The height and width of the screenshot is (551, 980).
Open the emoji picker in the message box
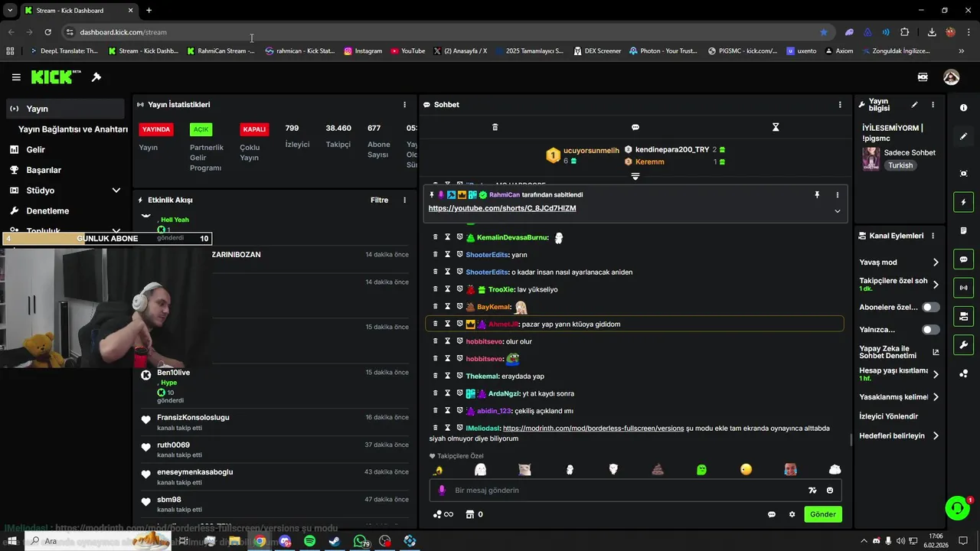coord(830,491)
